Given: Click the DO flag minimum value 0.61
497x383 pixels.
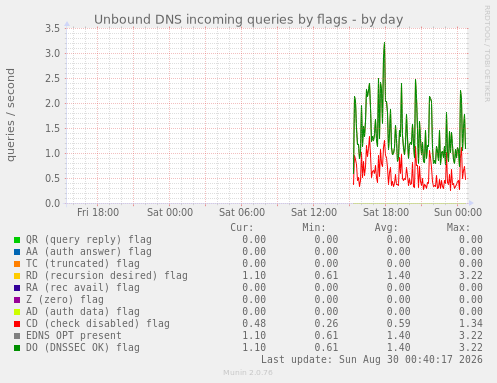Looking at the screenshot, I should [326, 348].
